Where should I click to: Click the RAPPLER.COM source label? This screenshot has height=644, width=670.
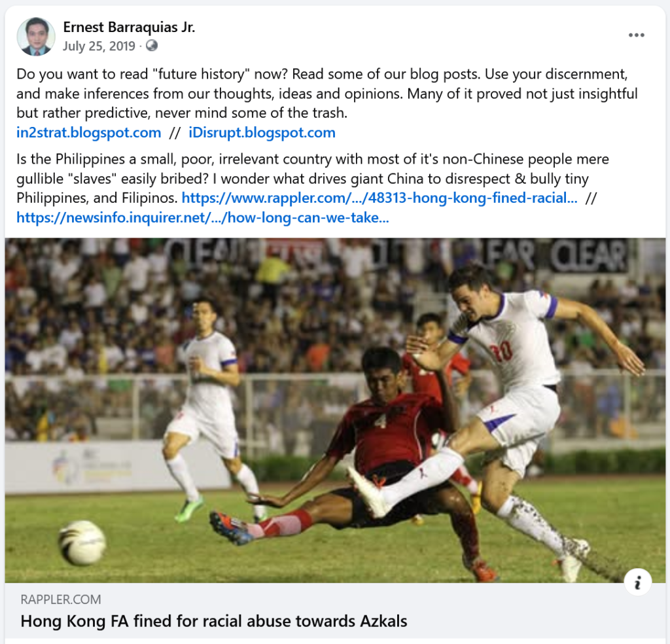[61, 599]
